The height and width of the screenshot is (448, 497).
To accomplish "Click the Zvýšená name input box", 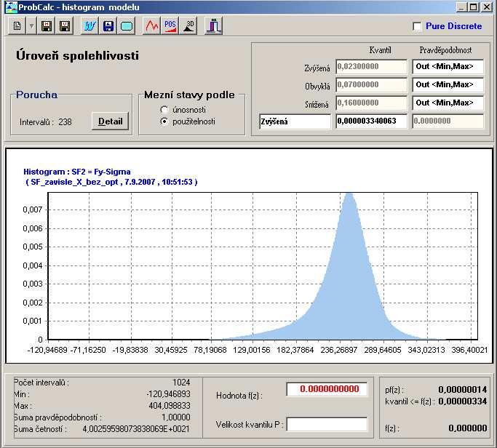I will point(295,121).
